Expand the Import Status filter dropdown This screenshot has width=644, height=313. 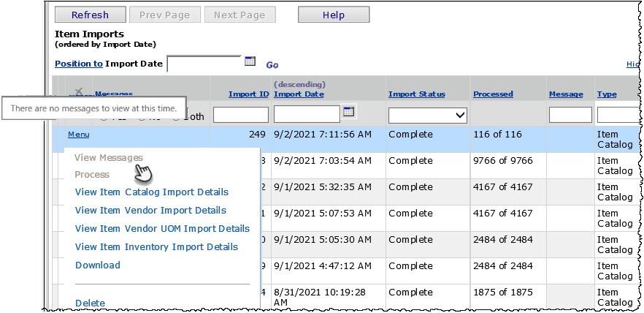click(428, 115)
